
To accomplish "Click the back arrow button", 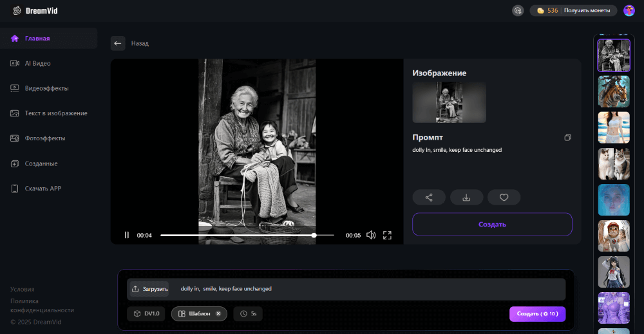I will (x=118, y=43).
